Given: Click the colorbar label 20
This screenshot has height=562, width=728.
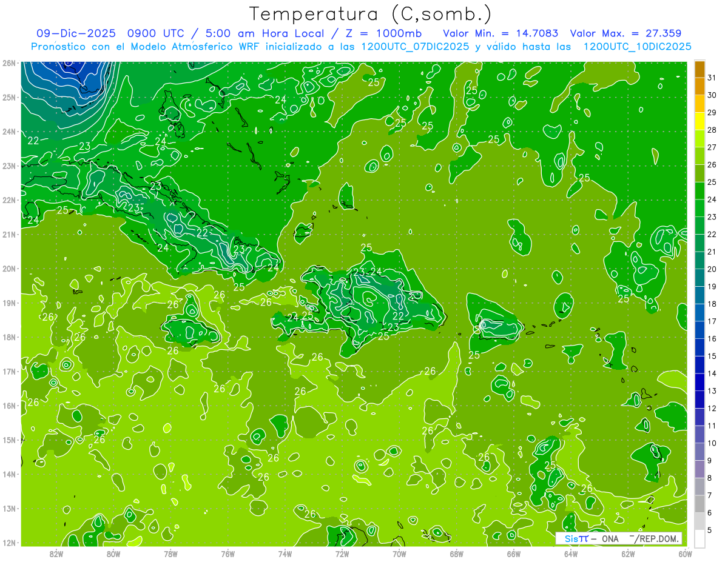Looking at the screenshot, I should 712,269.
